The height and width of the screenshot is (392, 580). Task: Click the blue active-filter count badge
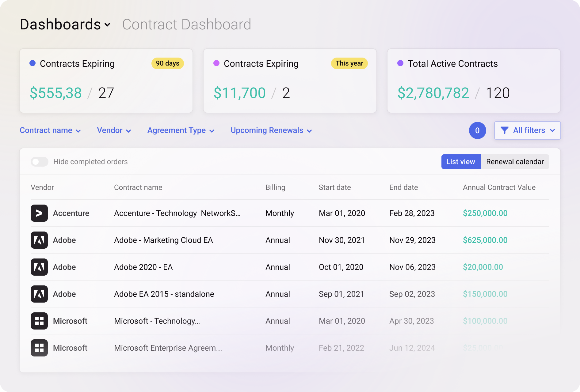[477, 130]
